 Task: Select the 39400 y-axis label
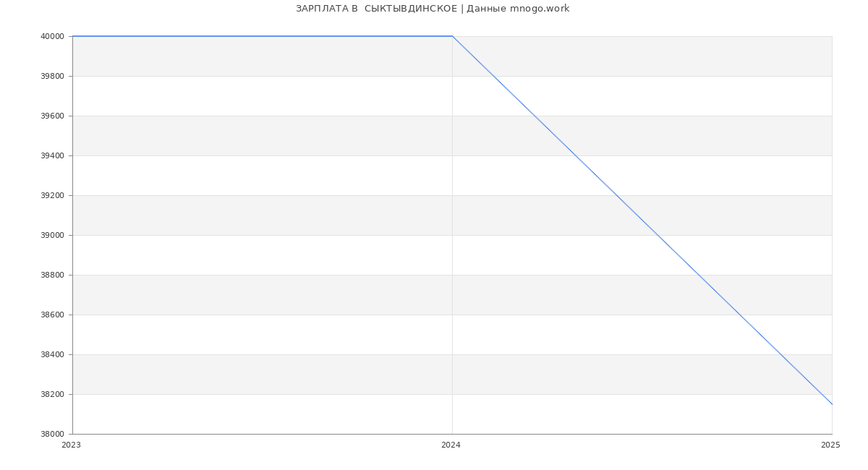click(x=52, y=155)
